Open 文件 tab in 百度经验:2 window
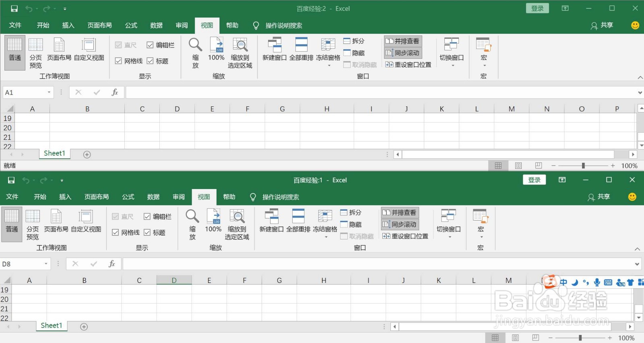 pos(15,25)
